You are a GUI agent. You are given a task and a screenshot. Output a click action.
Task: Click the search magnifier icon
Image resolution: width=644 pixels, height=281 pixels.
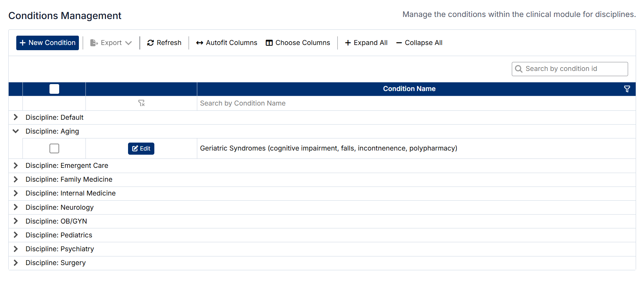coord(518,69)
